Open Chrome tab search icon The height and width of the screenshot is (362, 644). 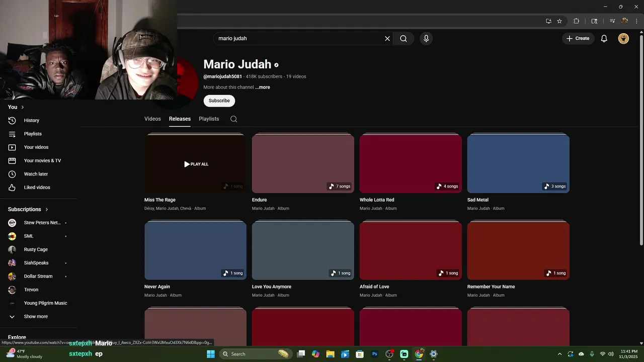pyautogui.click(x=594, y=21)
